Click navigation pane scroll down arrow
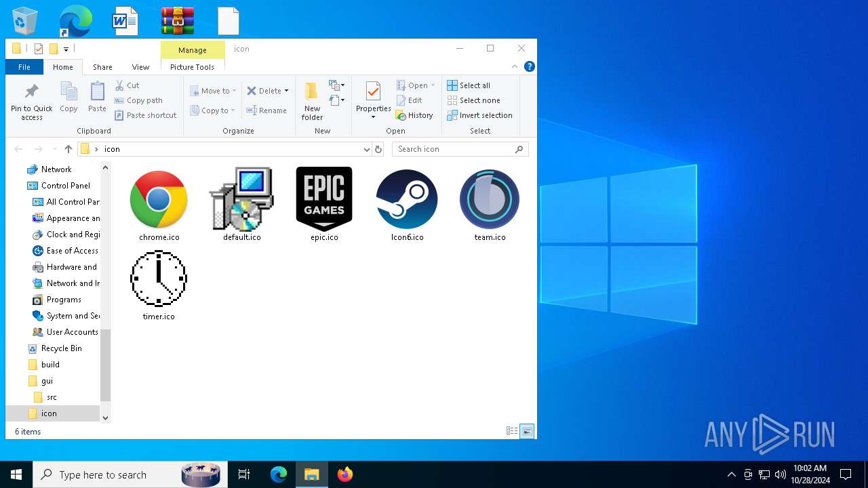 click(105, 418)
